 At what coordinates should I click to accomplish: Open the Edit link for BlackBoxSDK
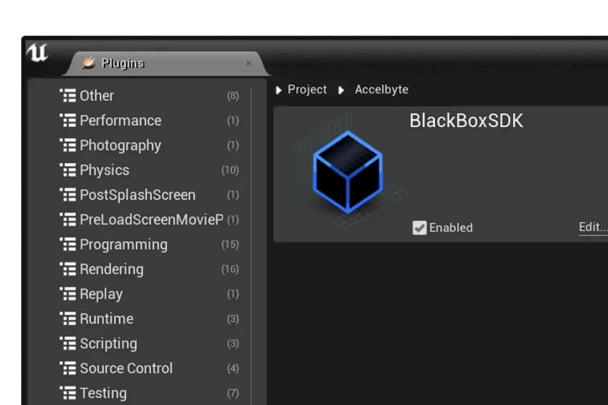(x=593, y=227)
